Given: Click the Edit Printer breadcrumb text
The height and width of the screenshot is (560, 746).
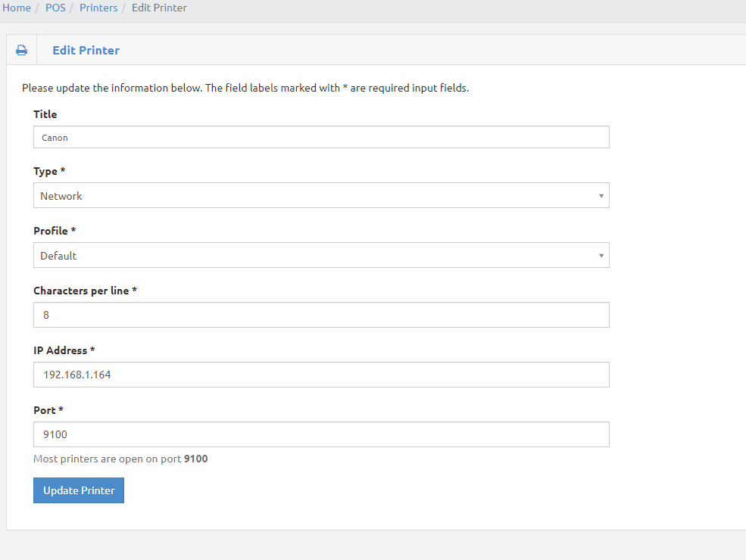Looking at the screenshot, I should coord(159,8).
